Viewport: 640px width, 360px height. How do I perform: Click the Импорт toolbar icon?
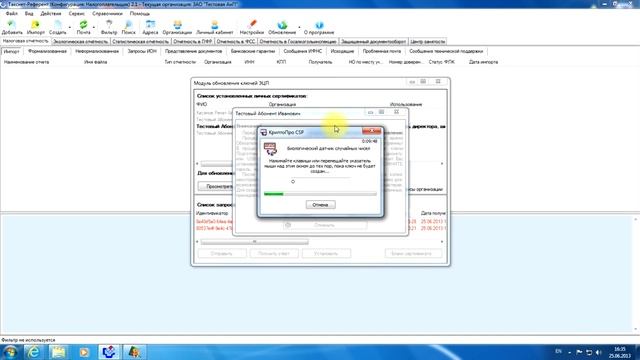coord(36,27)
